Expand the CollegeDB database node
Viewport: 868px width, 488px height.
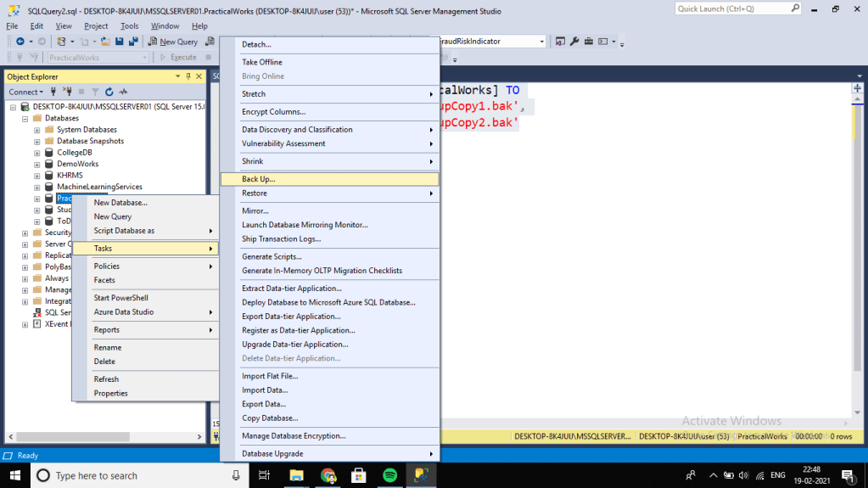[x=37, y=153]
